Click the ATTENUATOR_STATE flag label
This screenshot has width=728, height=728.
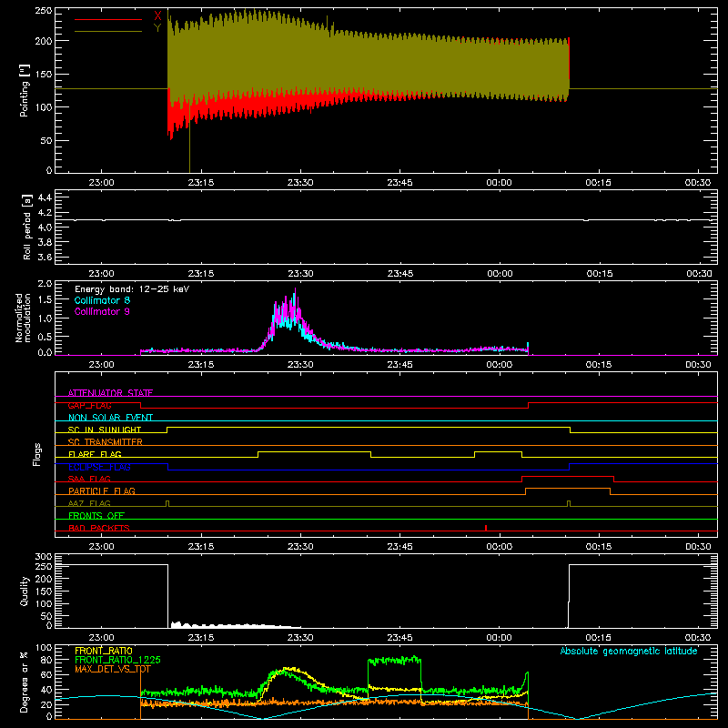[110, 393]
